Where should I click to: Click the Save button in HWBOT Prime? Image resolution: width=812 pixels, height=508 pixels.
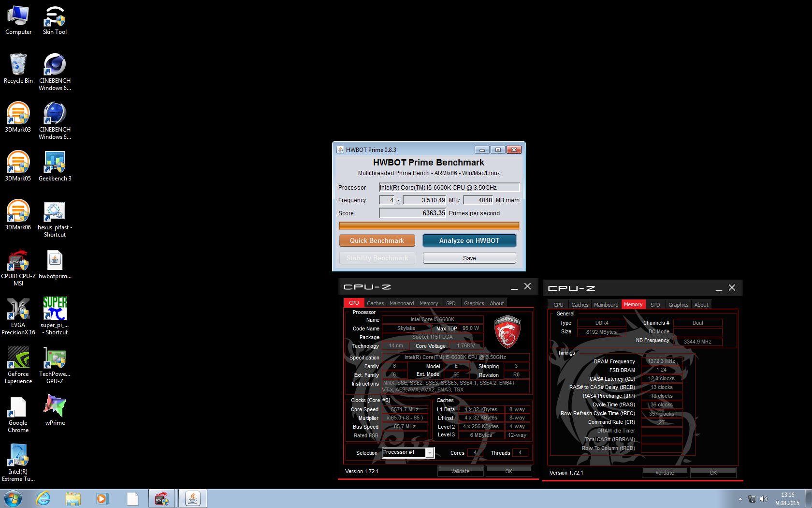(x=469, y=258)
